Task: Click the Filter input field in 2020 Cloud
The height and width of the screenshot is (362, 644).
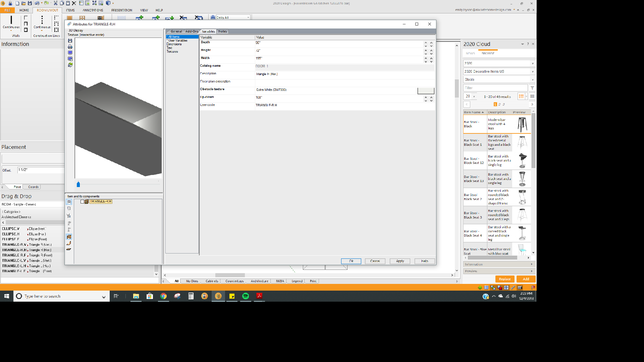Action: [495, 88]
